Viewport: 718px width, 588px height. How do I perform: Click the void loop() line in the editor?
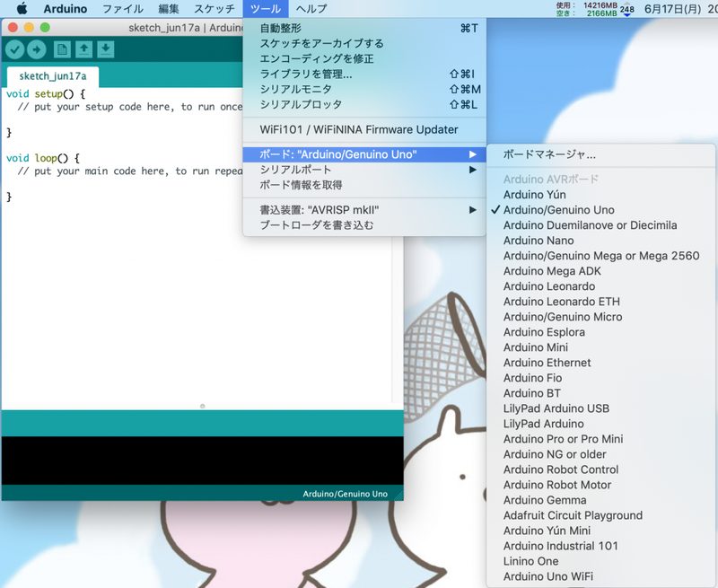click(43, 158)
